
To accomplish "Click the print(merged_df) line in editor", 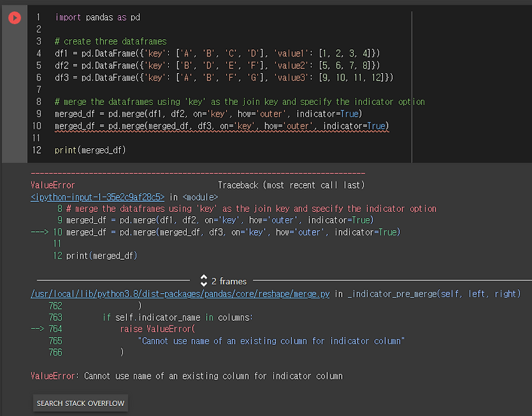I will click(90, 150).
